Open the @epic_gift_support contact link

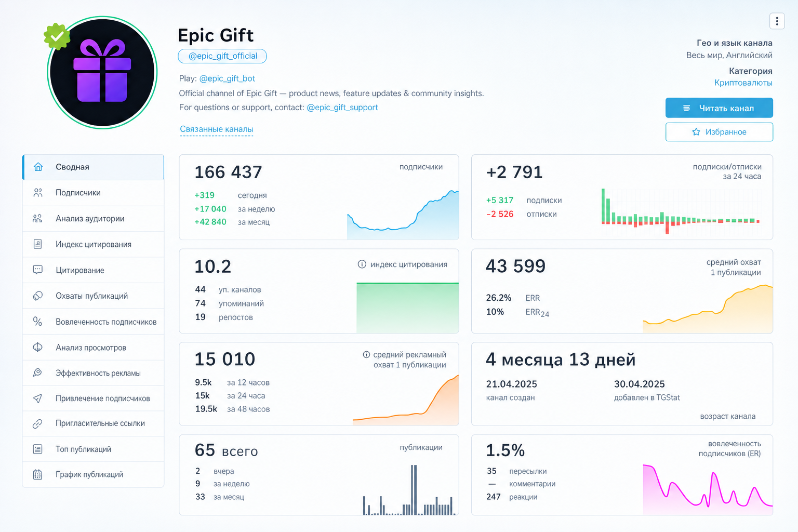point(342,108)
